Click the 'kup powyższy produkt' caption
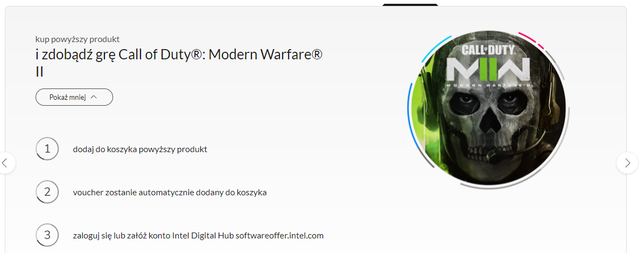Viewport: 644px width, 253px height. coord(78,39)
